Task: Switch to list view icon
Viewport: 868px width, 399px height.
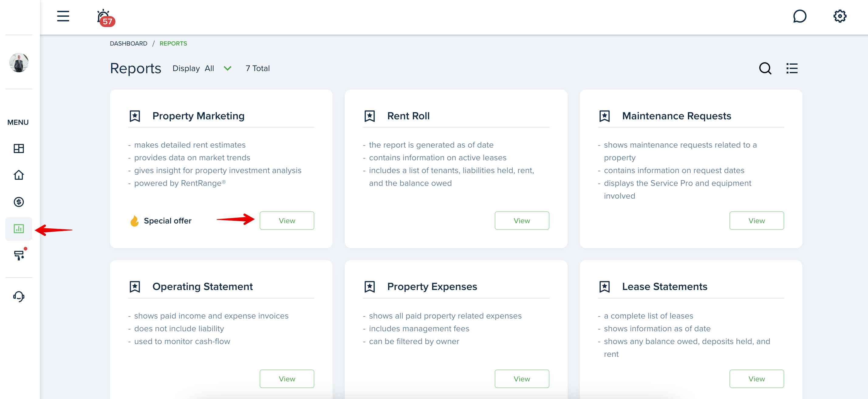Action: tap(792, 68)
